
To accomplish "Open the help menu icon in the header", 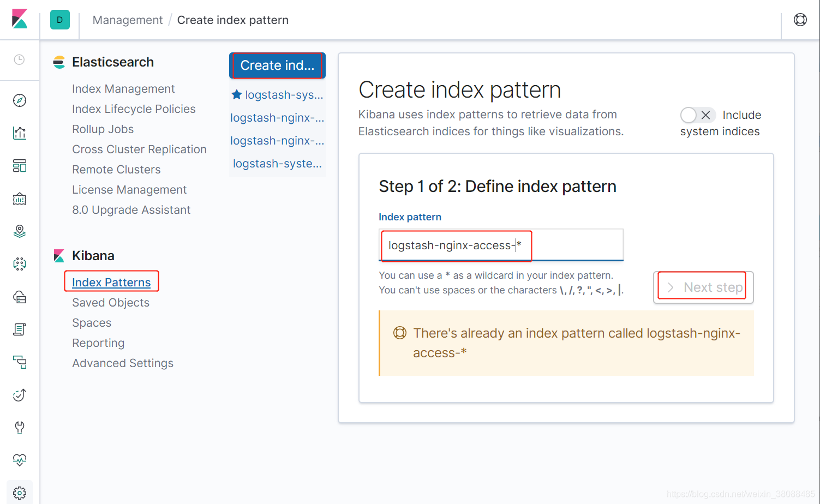I will pyautogui.click(x=800, y=20).
